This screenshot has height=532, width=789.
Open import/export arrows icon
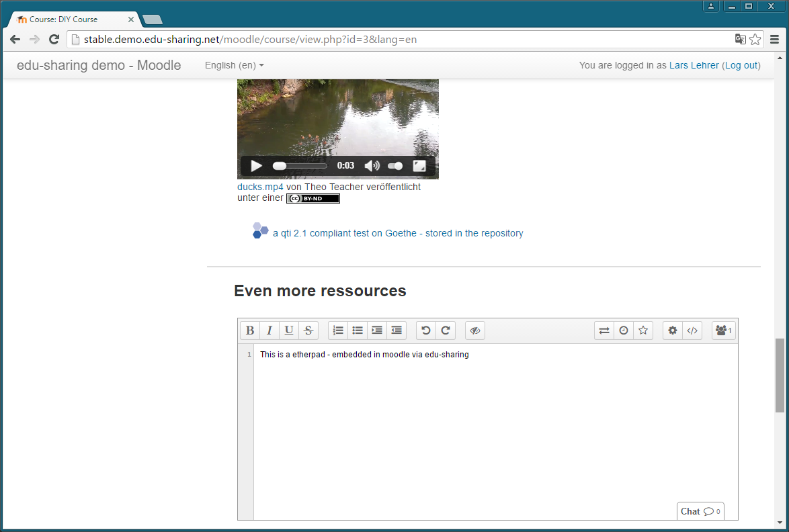604,330
